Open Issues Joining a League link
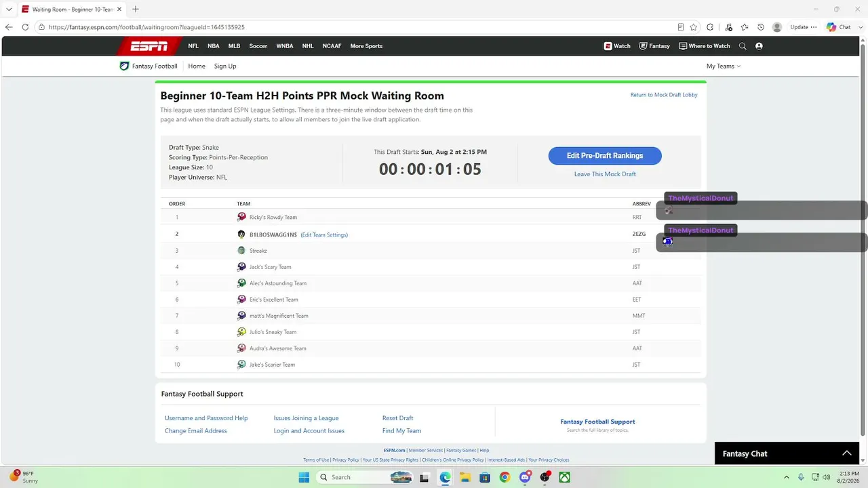The image size is (868, 488). click(x=306, y=418)
